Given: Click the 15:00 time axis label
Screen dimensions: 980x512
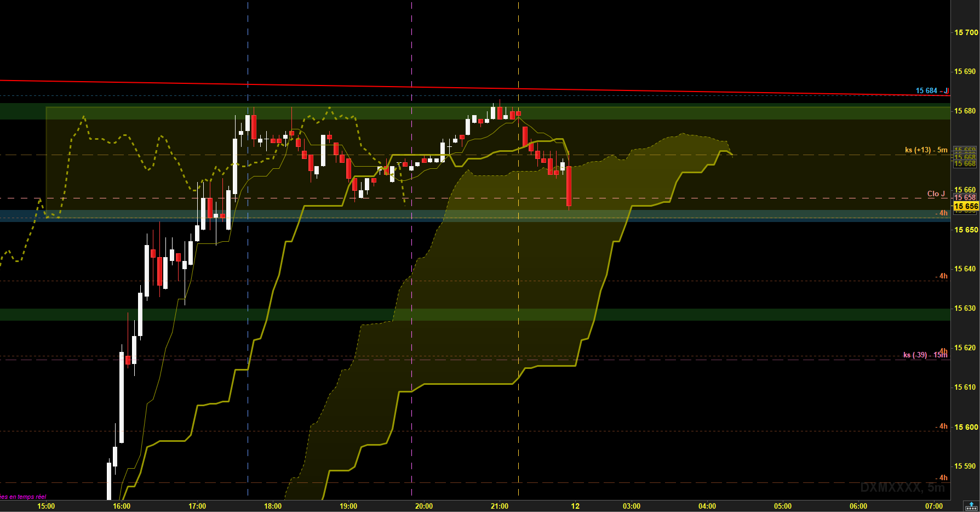Looking at the screenshot, I should [46, 506].
